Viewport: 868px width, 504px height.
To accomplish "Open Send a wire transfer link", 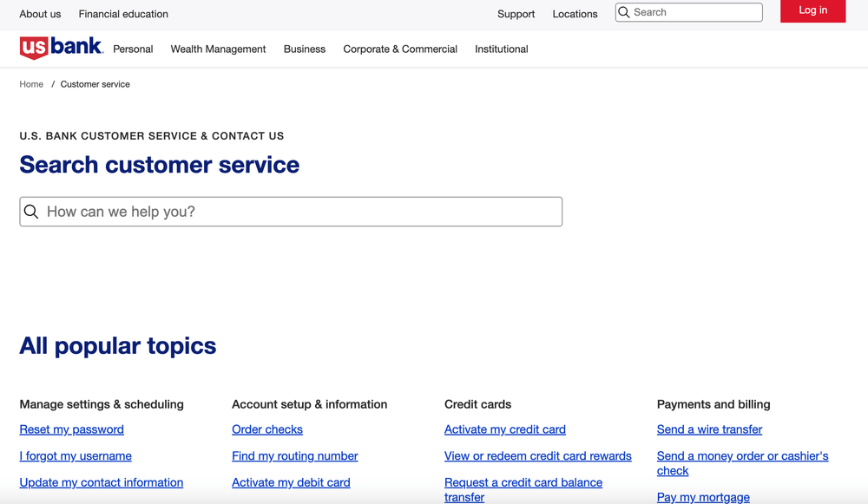I will [x=710, y=429].
